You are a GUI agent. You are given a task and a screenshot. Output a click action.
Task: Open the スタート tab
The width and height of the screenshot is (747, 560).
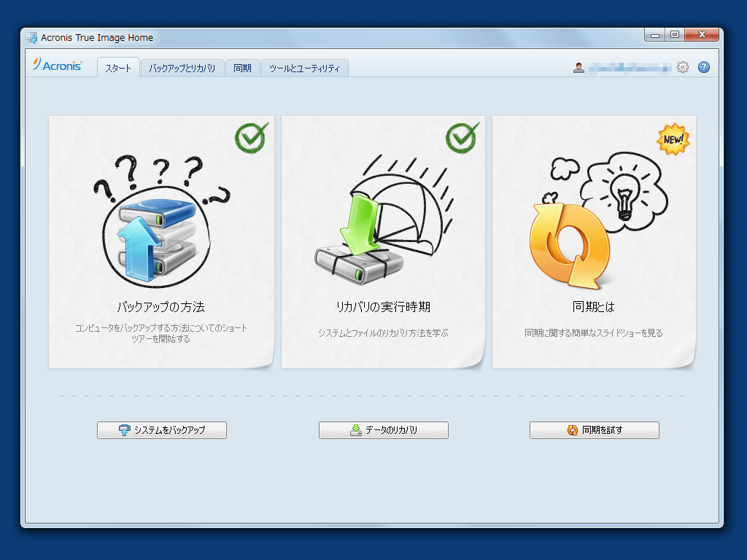click(118, 68)
